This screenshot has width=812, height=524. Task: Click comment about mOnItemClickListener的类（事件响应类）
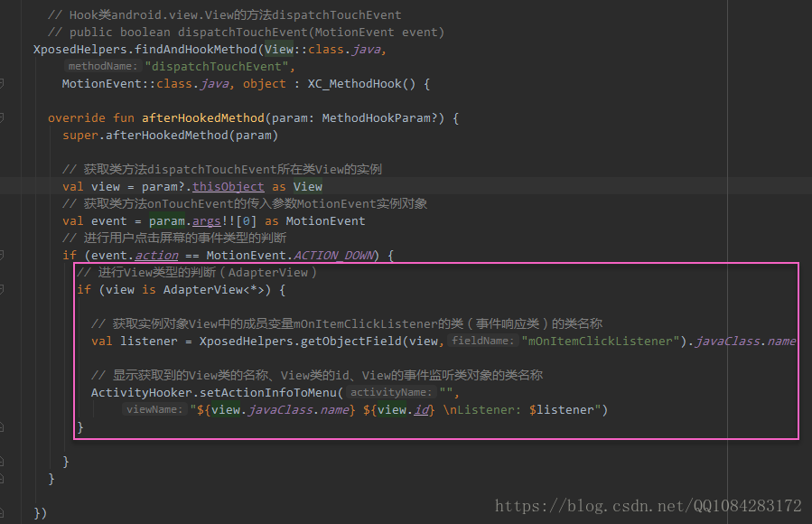tap(347, 323)
